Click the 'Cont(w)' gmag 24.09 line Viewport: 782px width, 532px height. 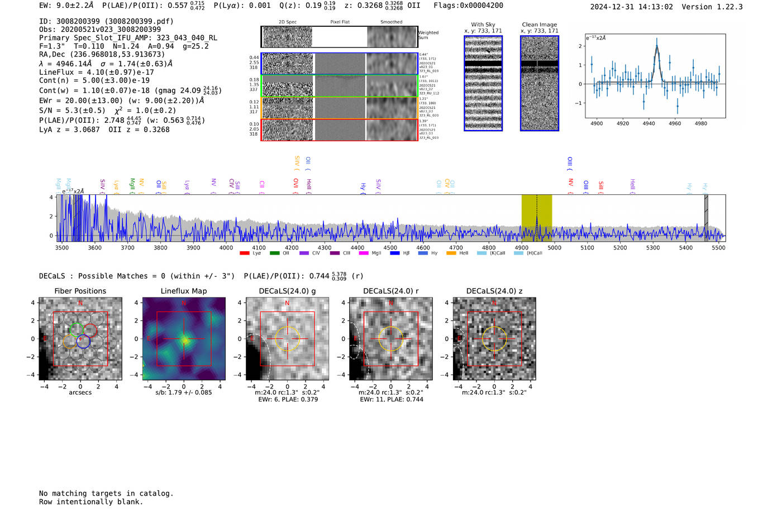point(130,90)
